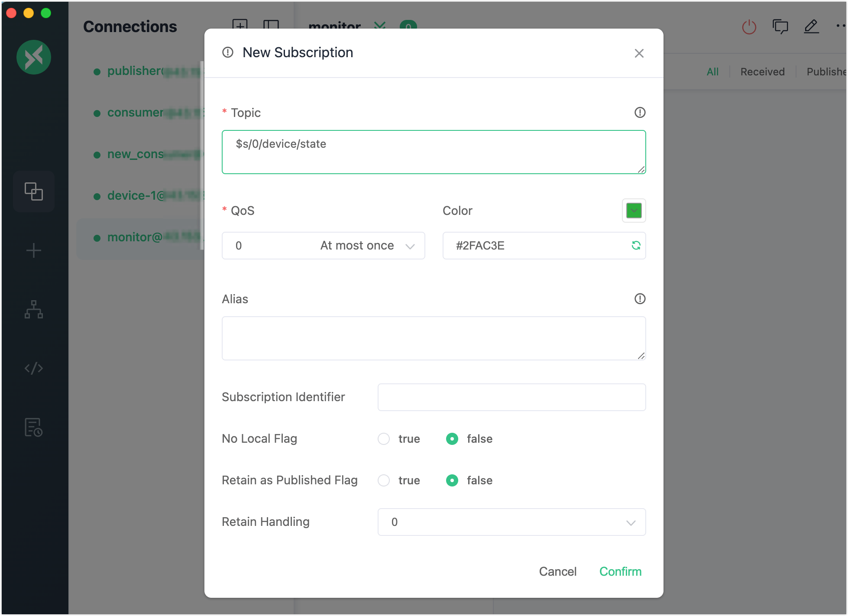Set Retain as Published Flag to true
This screenshot has height=616, width=848.
point(384,480)
